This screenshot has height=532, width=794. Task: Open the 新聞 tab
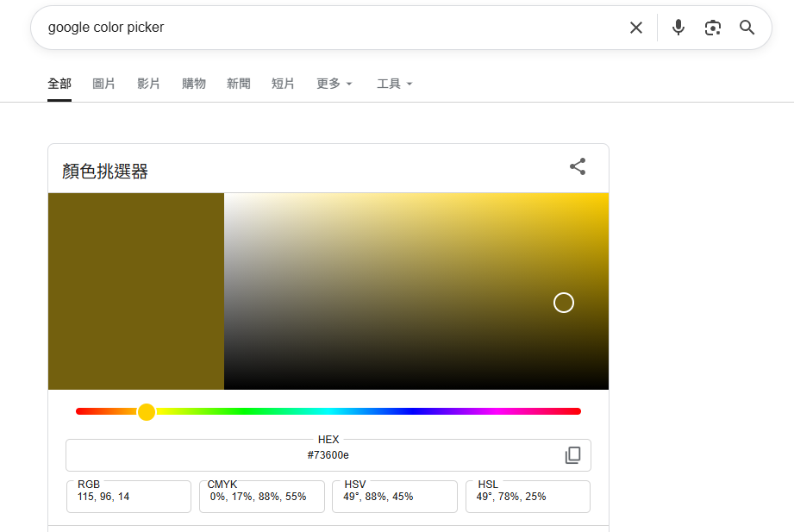[239, 84]
